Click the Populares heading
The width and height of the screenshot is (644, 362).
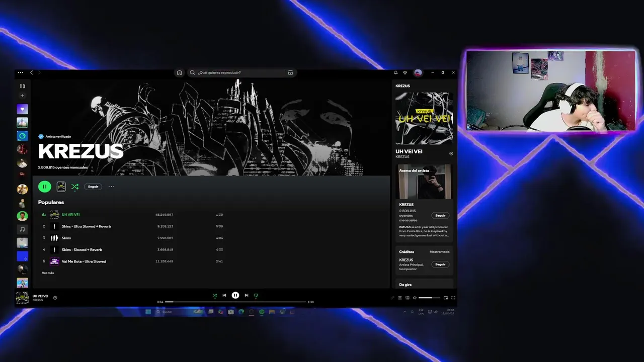click(51, 202)
